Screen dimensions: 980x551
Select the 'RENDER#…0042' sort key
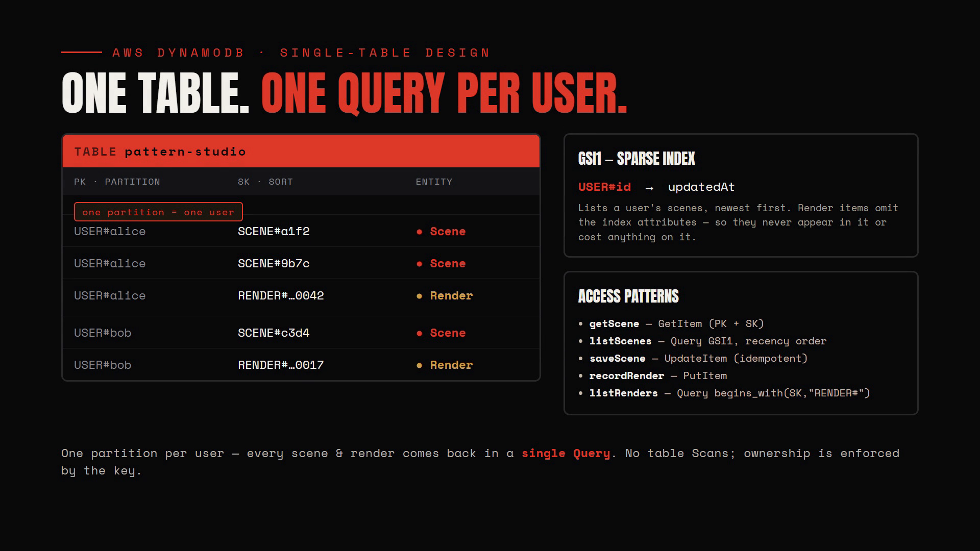pyautogui.click(x=281, y=295)
